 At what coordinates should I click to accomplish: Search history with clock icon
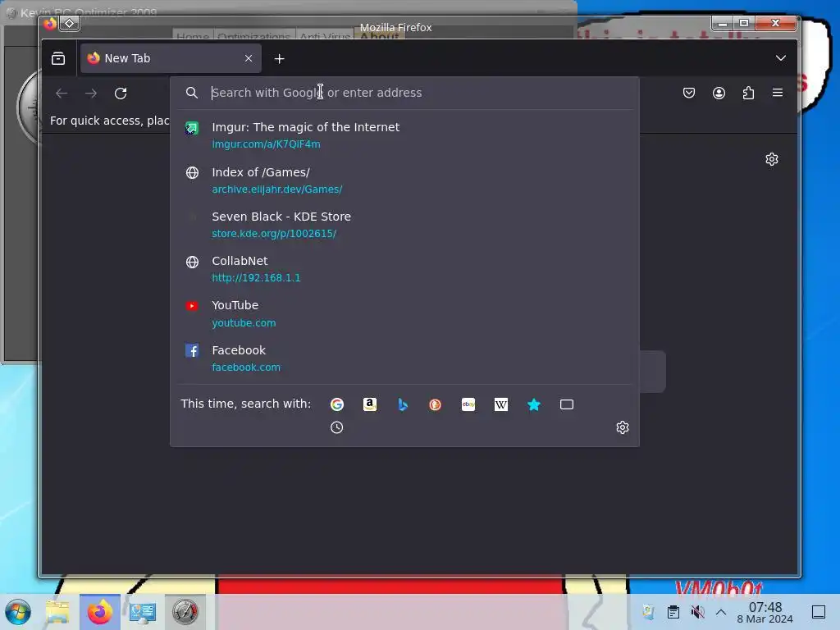(337, 427)
